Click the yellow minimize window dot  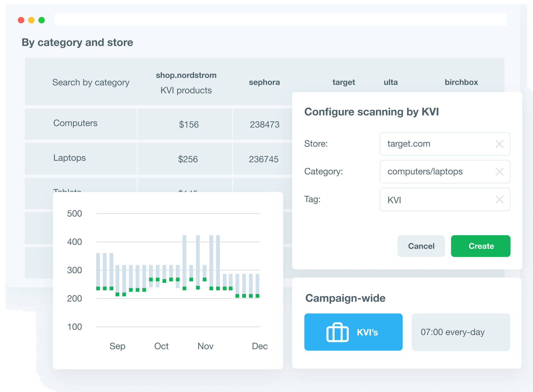[x=31, y=20]
